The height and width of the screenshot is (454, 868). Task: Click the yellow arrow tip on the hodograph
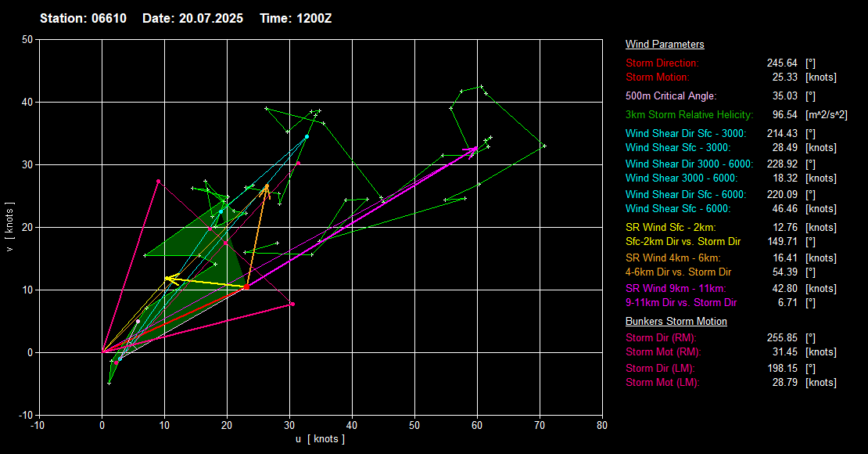(167, 278)
